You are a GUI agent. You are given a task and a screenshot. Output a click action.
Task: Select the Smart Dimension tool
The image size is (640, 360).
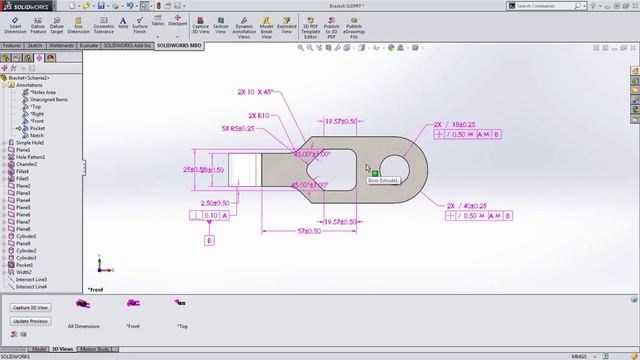click(x=15, y=25)
